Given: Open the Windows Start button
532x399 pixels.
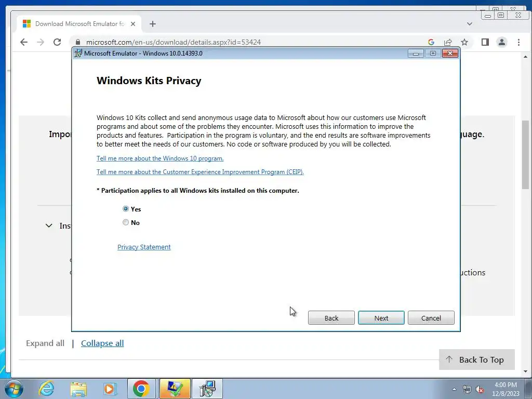Looking at the screenshot, I should coord(14,389).
